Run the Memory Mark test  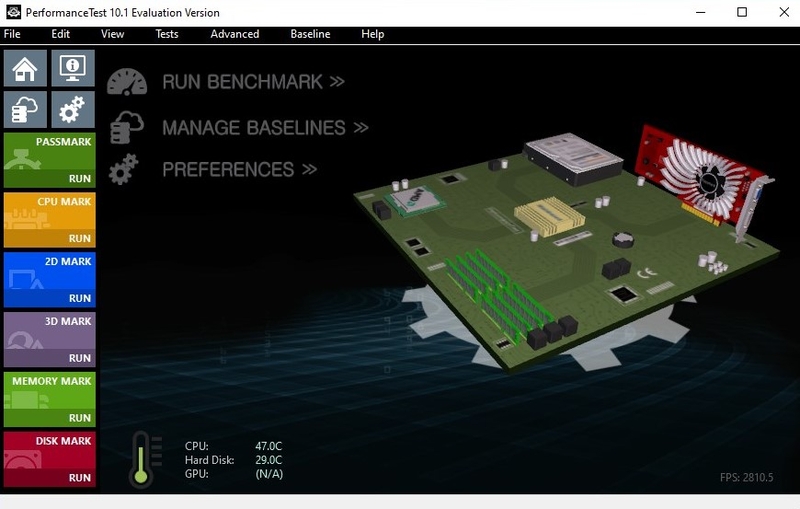(80, 418)
